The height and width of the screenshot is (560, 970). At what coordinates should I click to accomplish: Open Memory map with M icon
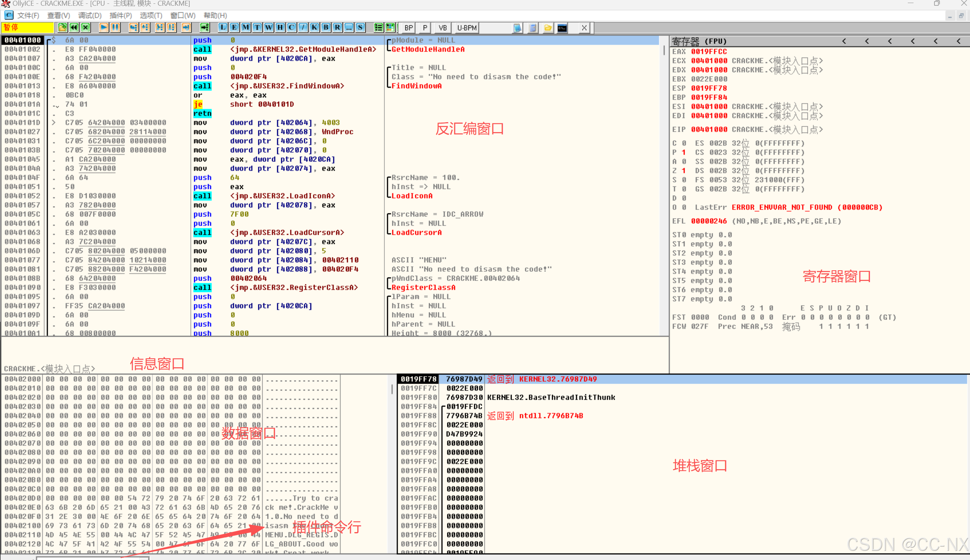point(246,28)
